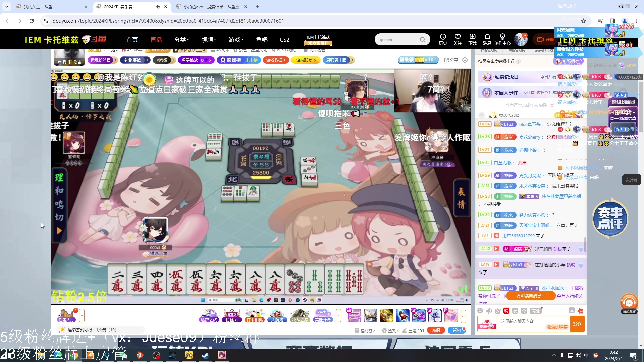Click the 滤 filter icon in chat toolbar

(x=572, y=311)
